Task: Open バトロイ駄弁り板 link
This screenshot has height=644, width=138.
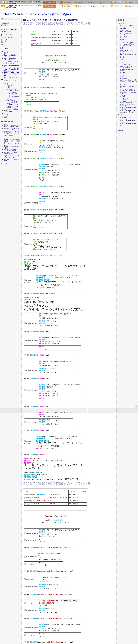Action: click(x=11, y=89)
